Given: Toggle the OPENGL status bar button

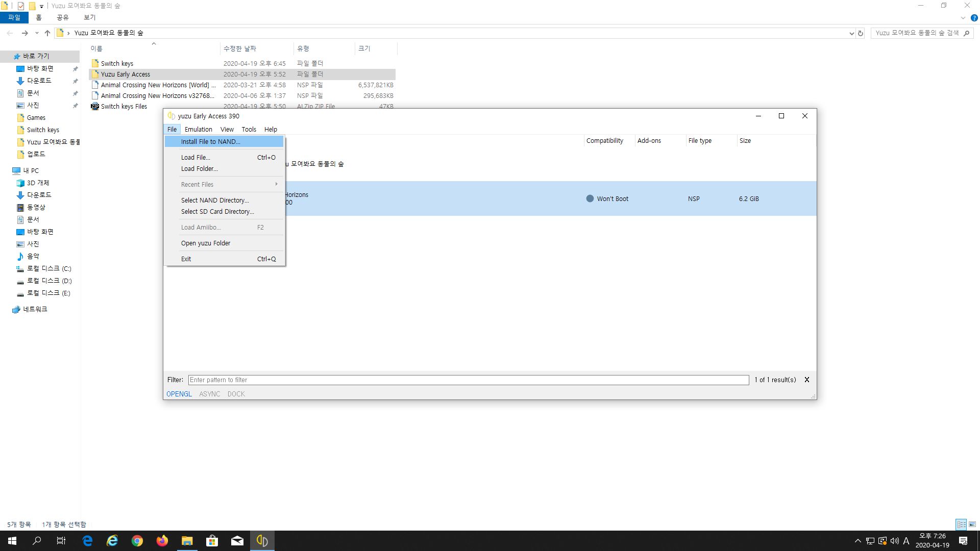Looking at the screenshot, I should tap(179, 394).
